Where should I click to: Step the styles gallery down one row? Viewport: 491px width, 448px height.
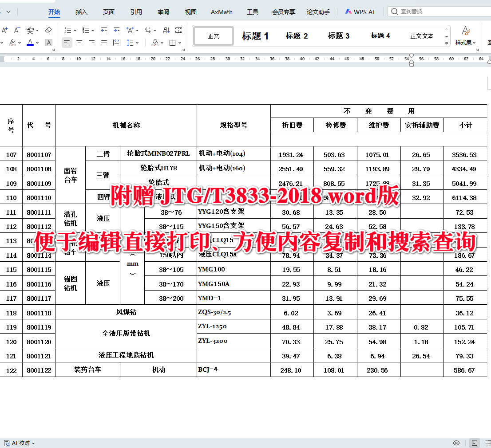click(447, 36)
